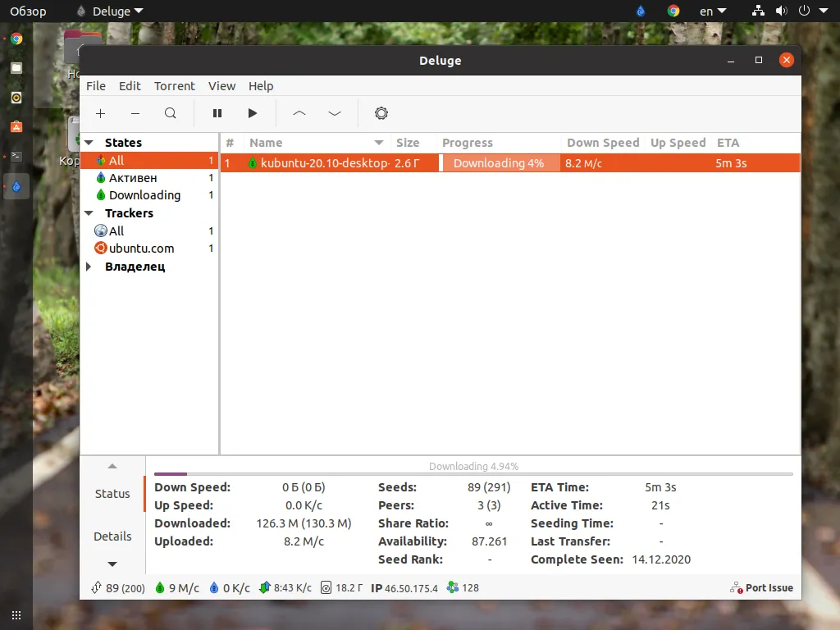
Task: Open Terminal from the dock
Action: click(x=16, y=157)
